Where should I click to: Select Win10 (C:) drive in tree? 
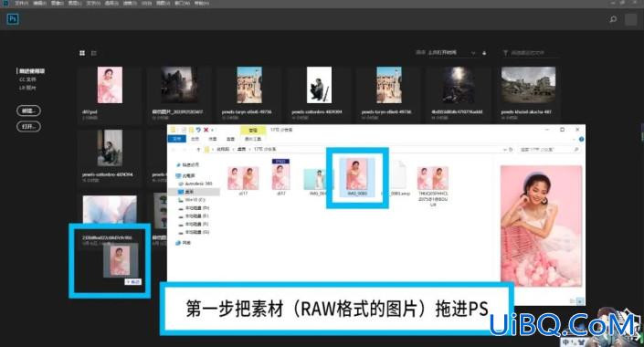pos(192,200)
